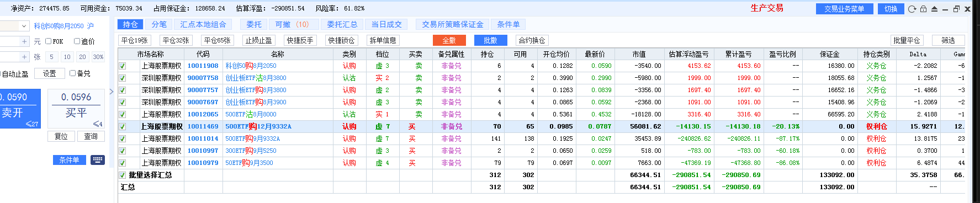
Task: Click the 市场名称 column header
Action: click(x=150, y=54)
